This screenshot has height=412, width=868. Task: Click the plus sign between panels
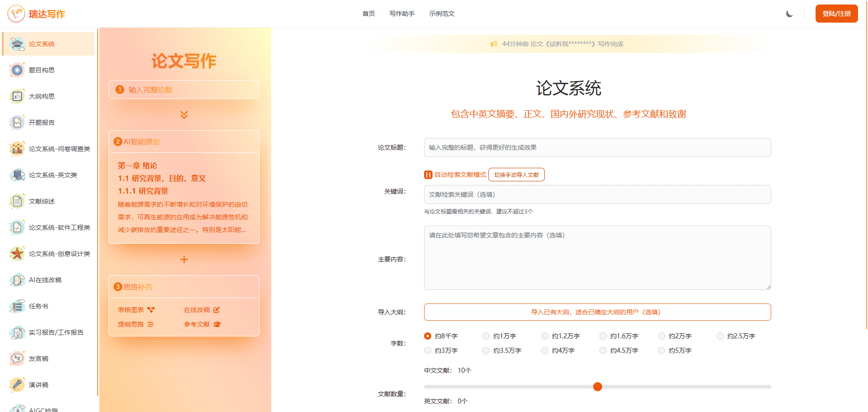point(184,260)
